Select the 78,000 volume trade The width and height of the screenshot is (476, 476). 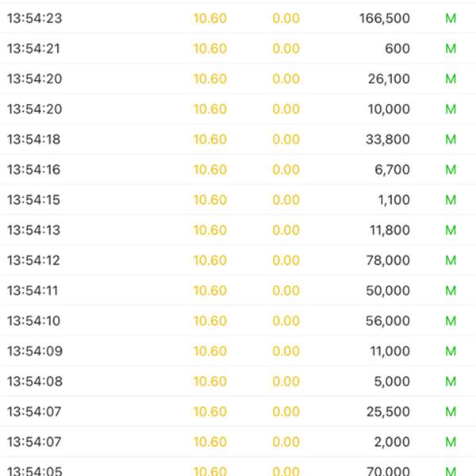point(238,260)
